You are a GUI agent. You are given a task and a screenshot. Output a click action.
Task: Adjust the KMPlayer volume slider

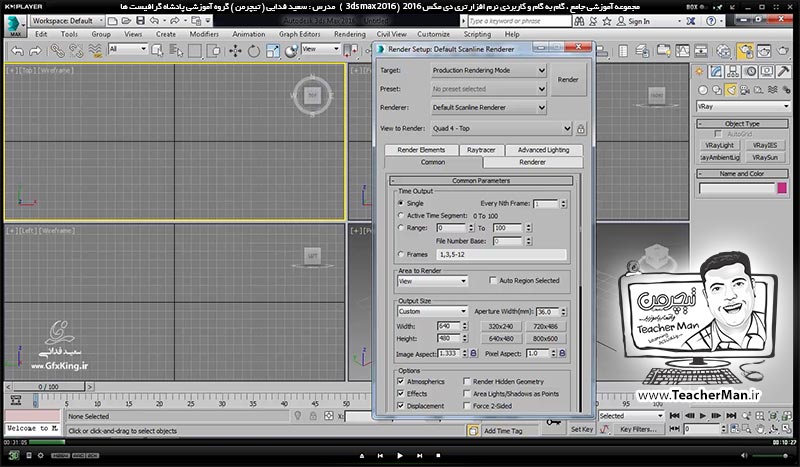(770, 455)
